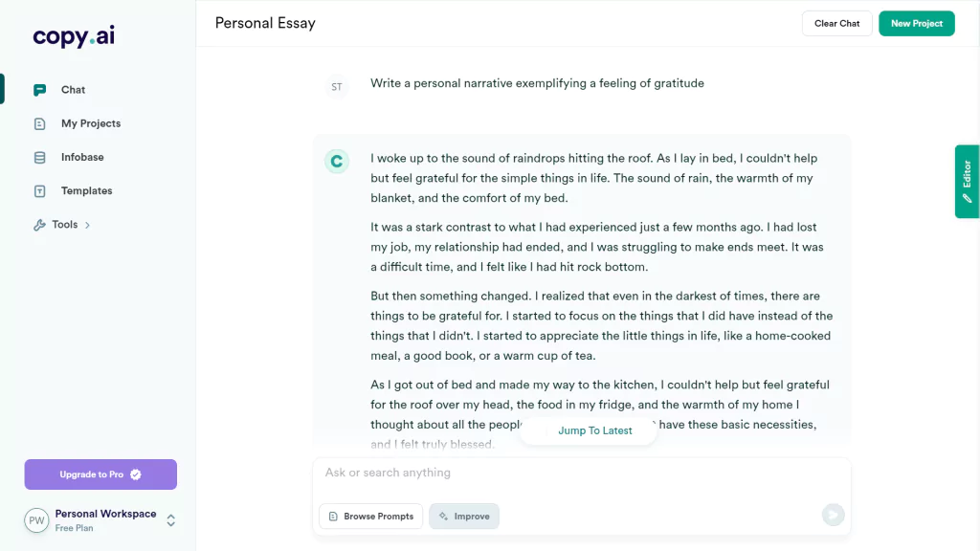Click Jump To Latest
The height and width of the screenshot is (551, 980).
point(594,430)
